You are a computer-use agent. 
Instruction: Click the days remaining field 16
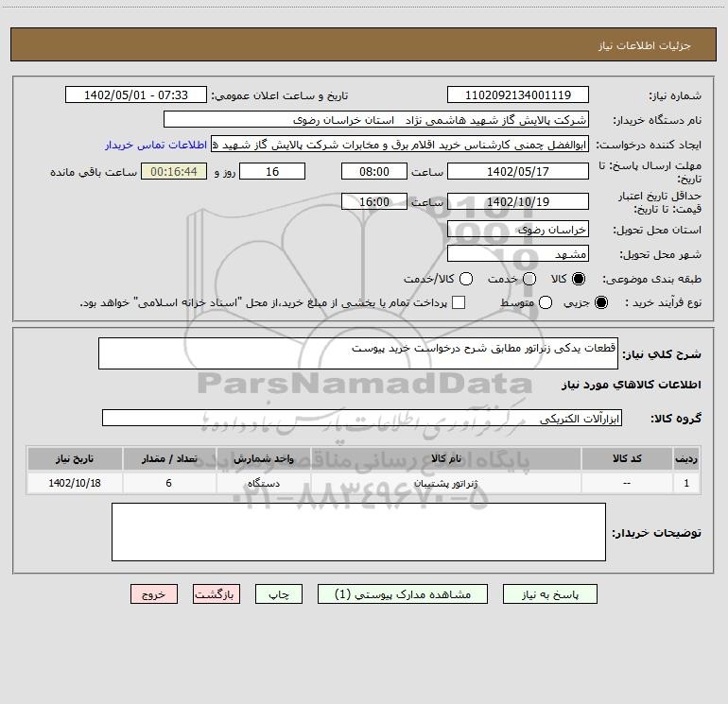click(272, 171)
